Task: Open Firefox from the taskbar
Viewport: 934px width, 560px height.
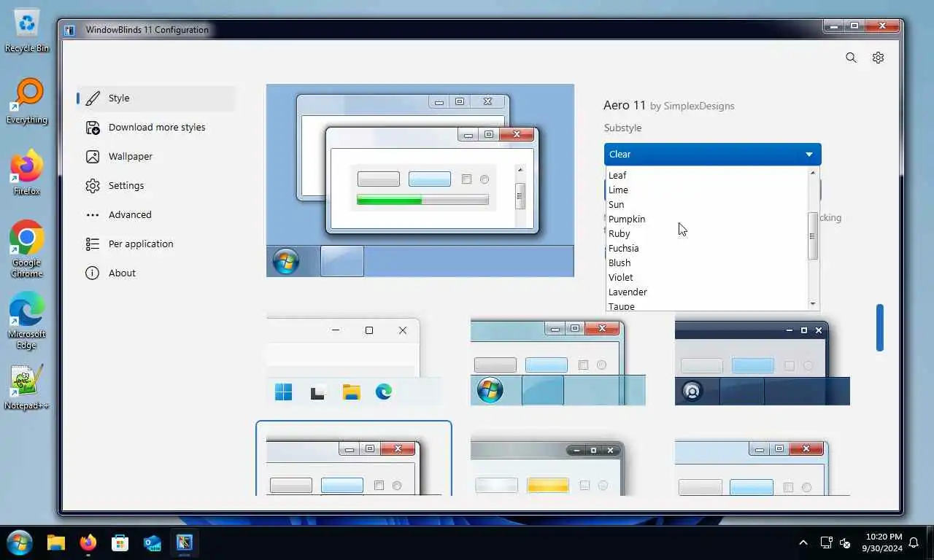Action: coord(88,542)
